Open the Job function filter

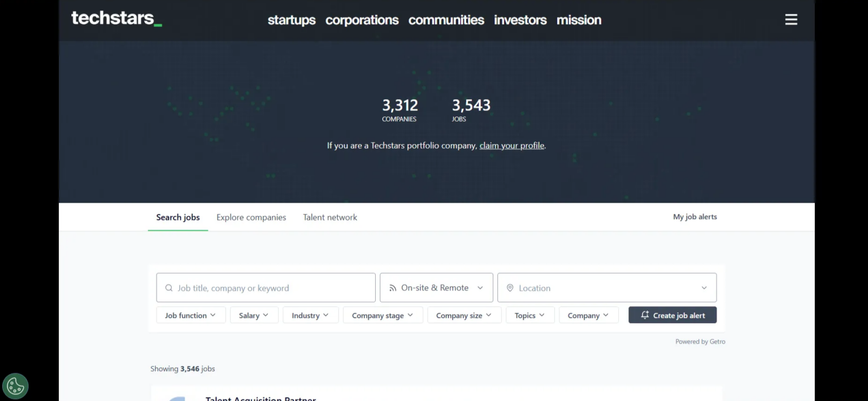(x=190, y=315)
